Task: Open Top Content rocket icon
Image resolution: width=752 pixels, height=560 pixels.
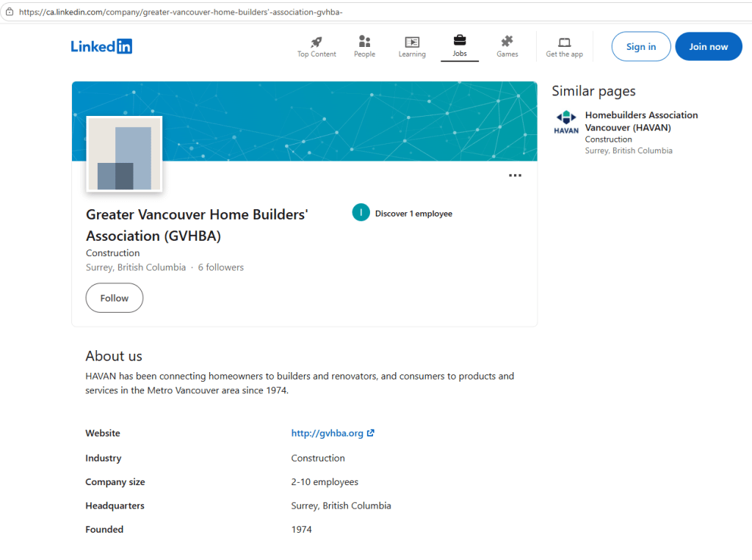Action: pyautogui.click(x=317, y=42)
